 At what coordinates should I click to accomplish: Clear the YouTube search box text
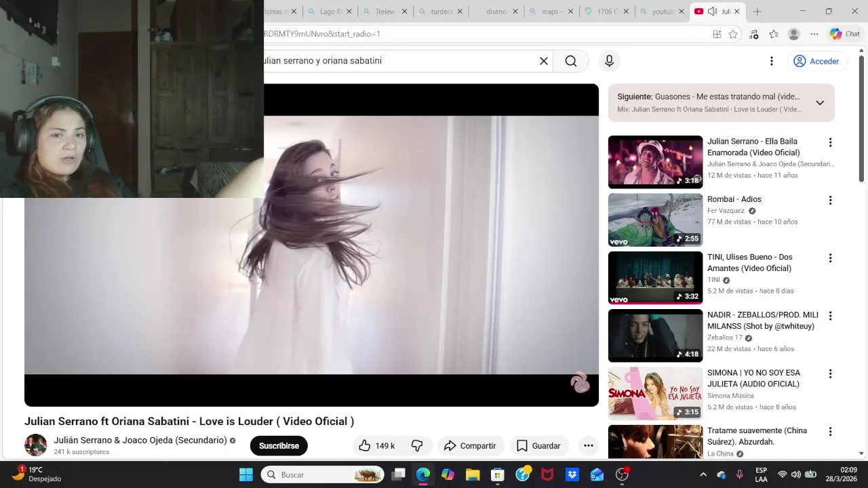coord(543,61)
